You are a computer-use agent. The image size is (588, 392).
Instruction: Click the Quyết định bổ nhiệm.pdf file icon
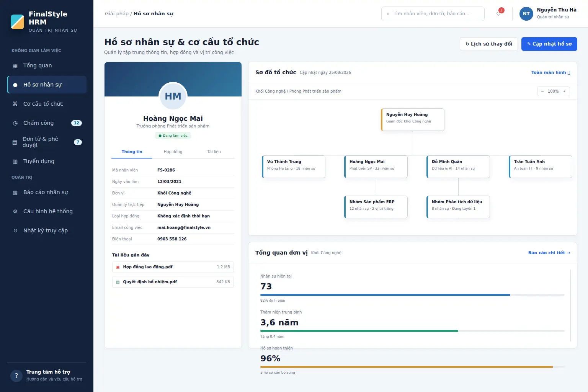[118, 282]
